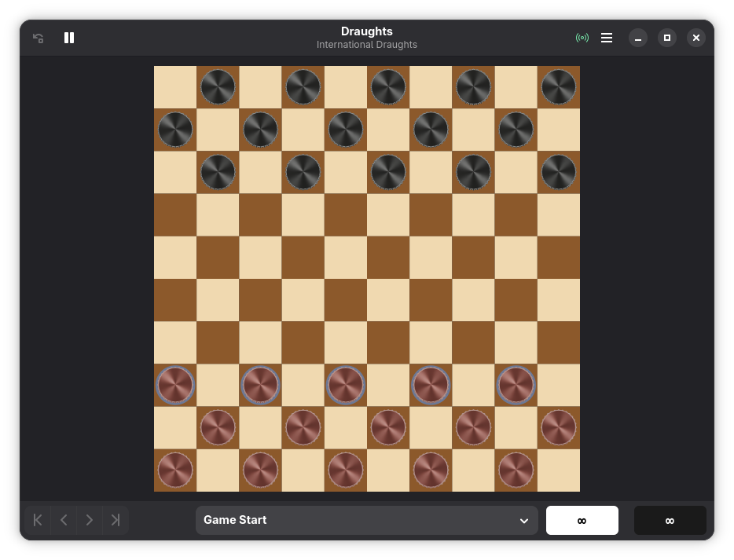Viewport: 734px width, 560px height.
Task: Expand the Game Start move dropdown
Action: point(366,520)
